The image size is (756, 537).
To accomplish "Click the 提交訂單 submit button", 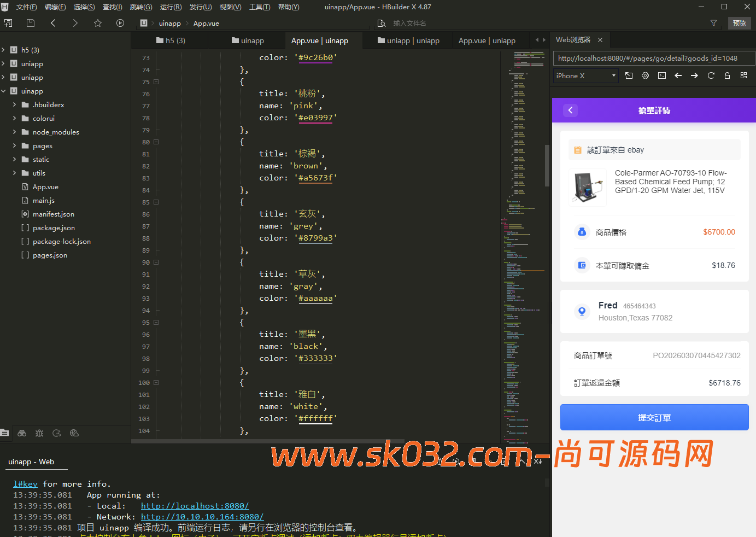I will (x=654, y=418).
